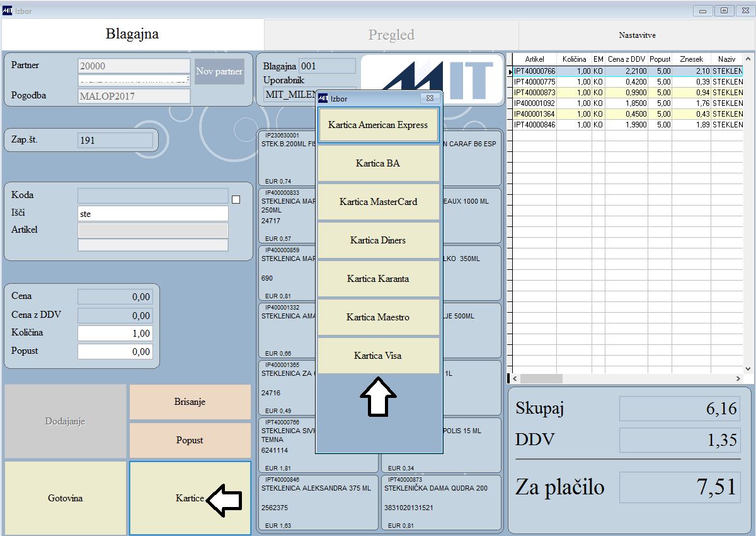Select product tile STEKLENICA ALEKSANDRA 375 ML
Viewport: 756px width, 536px height.
coord(318,503)
